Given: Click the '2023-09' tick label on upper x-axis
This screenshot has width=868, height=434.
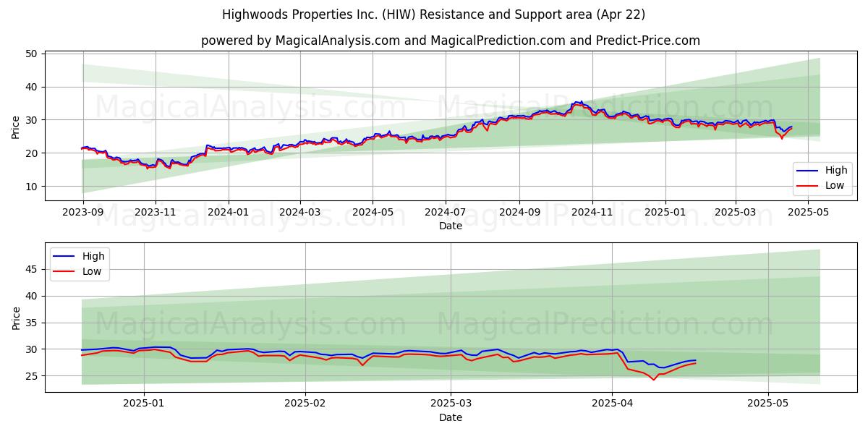Looking at the screenshot, I should pos(82,212).
